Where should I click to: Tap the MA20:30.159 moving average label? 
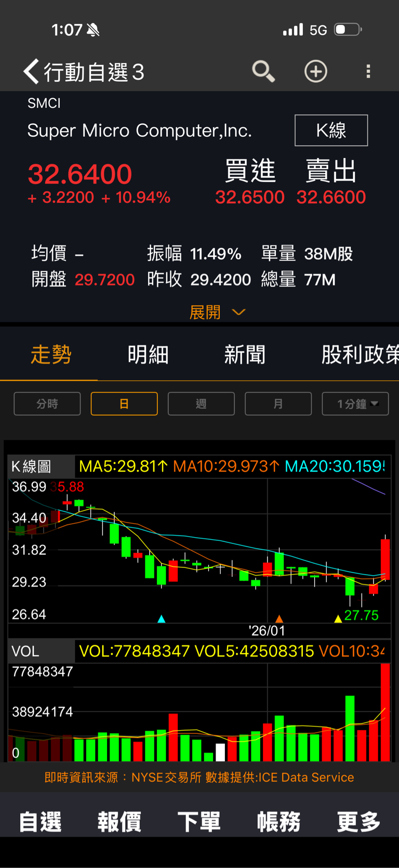click(x=335, y=466)
